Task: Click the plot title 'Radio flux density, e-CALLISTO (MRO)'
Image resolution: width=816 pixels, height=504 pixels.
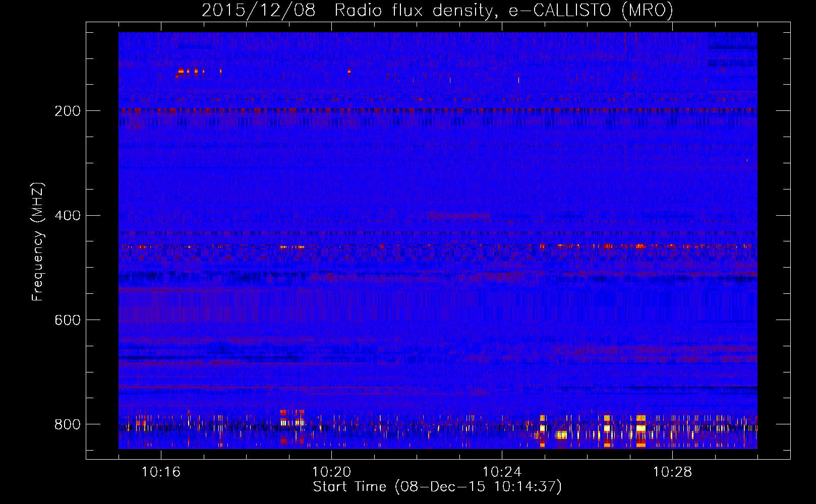Action: 503,10
